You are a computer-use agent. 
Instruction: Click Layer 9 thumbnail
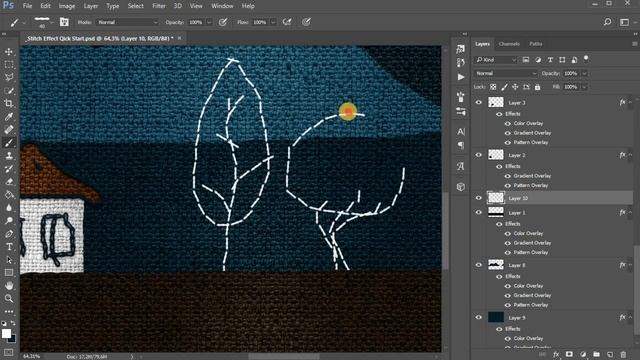(496, 317)
